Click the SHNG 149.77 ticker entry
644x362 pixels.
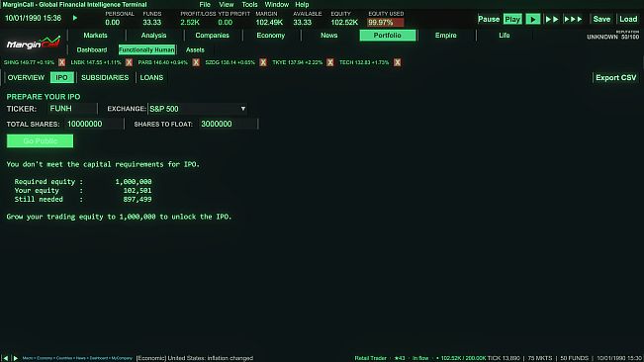pos(29,62)
